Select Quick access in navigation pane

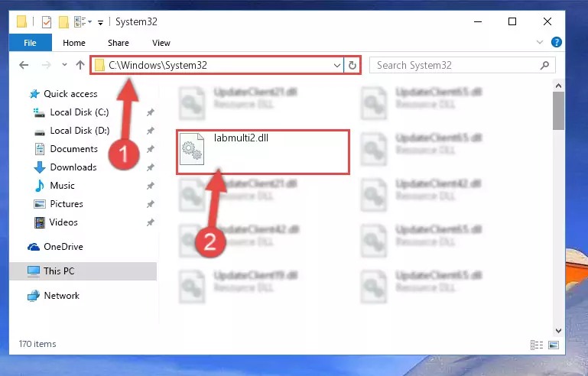pyautogui.click(x=70, y=94)
